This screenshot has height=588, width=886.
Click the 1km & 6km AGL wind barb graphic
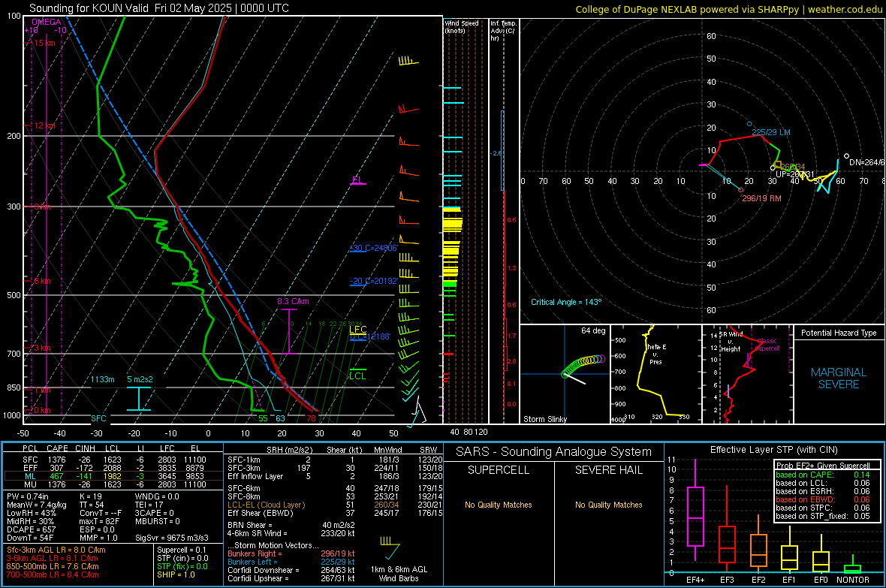click(390, 547)
